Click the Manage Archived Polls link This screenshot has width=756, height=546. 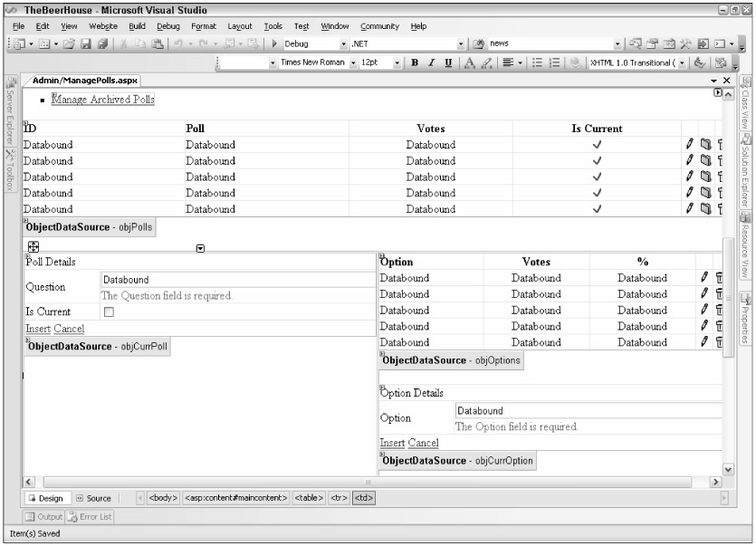pos(102,99)
